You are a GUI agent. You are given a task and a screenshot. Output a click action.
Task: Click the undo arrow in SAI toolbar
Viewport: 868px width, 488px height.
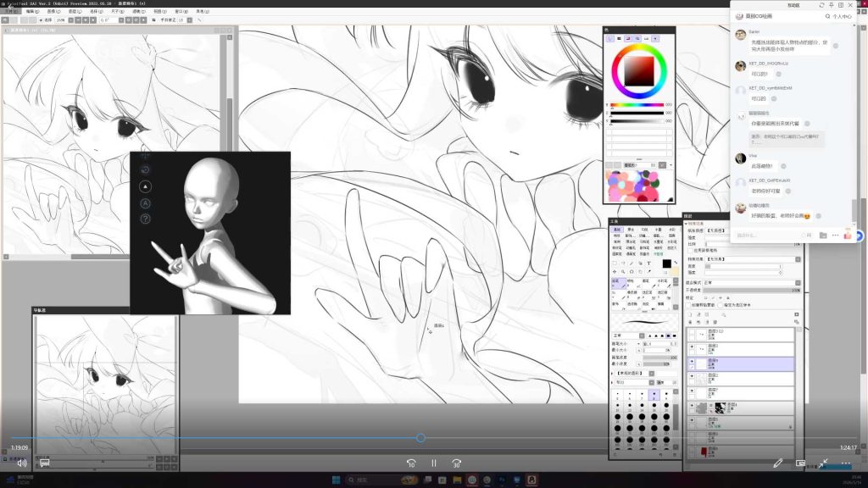(5, 20)
